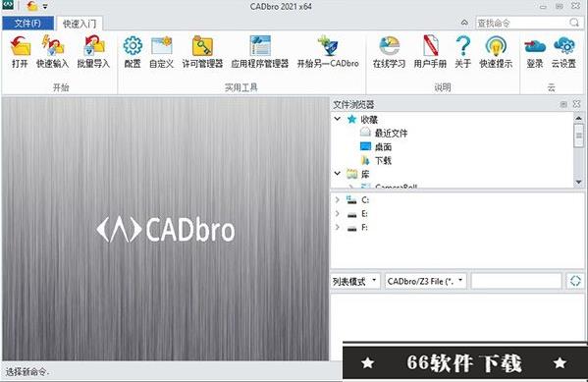Open the 应用程序管理器 application manager
Image resolution: width=588 pixels, height=382 pixels.
tap(260, 46)
